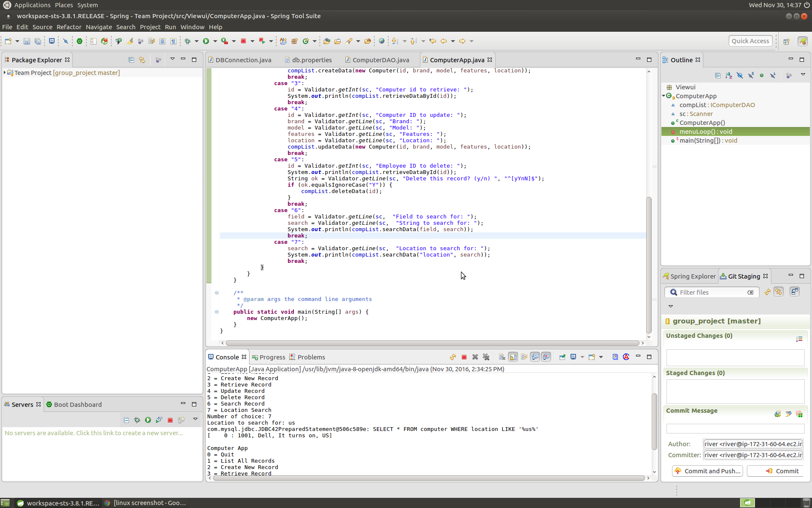Click the Debug bug icon in the toolbar
The width and height of the screenshot is (812, 508).
[187, 41]
